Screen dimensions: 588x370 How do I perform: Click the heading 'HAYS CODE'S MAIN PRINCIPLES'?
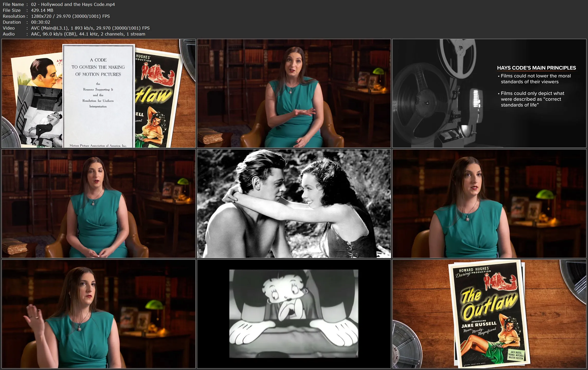536,68
